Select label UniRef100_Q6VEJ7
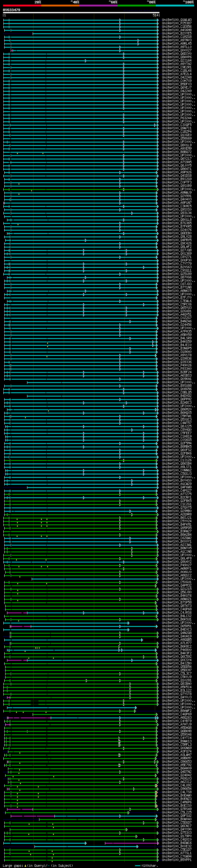Screen dimensions: 197x868 pyautogui.click(x=177, y=88)
